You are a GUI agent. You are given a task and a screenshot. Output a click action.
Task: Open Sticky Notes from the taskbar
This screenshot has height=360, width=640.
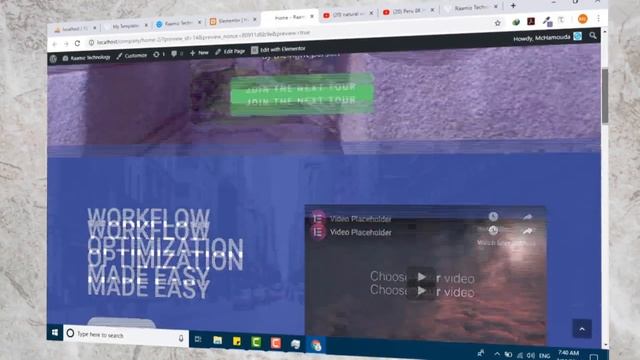pyautogui.click(x=237, y=341)
